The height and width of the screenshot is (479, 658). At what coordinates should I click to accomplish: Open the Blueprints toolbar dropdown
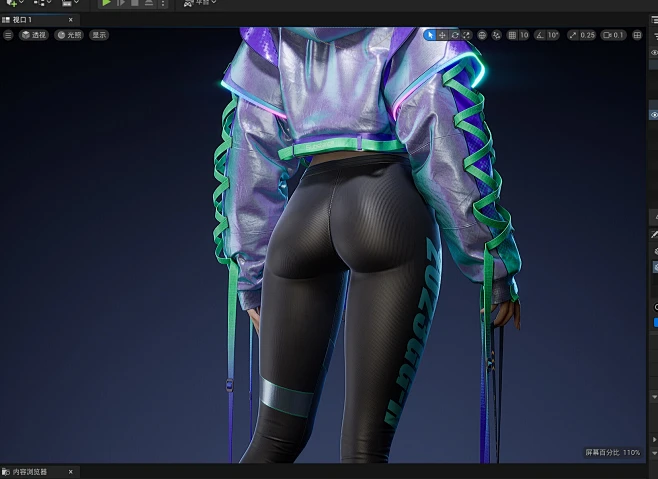[x=42, y=3]
